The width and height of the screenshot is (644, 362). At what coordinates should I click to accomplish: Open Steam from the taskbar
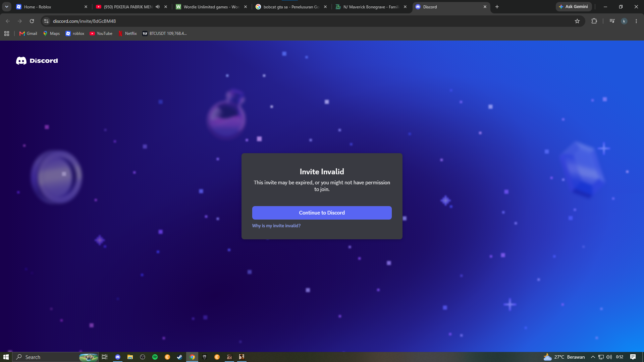(180, 357)
